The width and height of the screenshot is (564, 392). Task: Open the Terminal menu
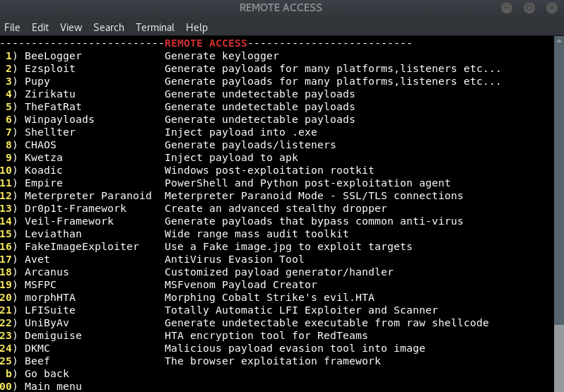[x=155, y=28]
